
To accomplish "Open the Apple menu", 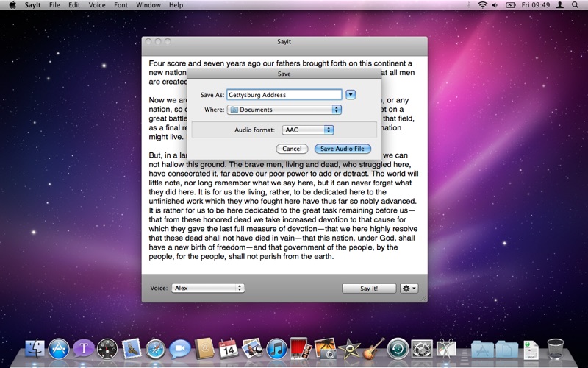I will [12, 5].
